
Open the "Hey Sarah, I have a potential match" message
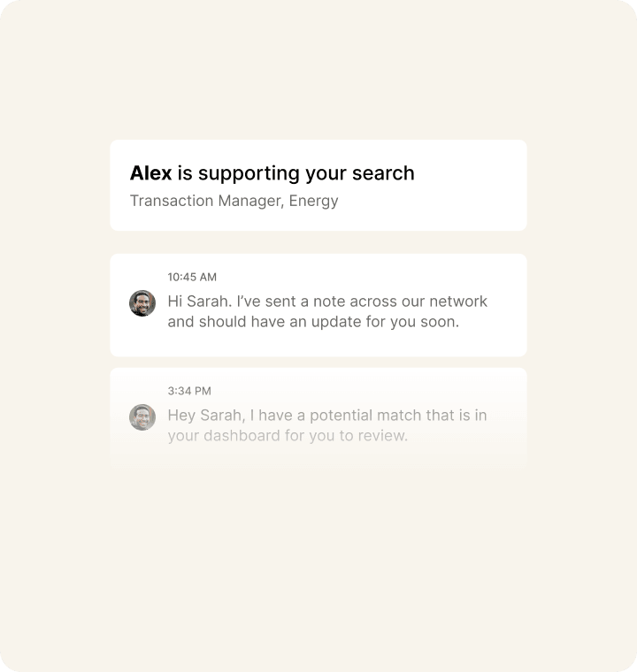326,416
